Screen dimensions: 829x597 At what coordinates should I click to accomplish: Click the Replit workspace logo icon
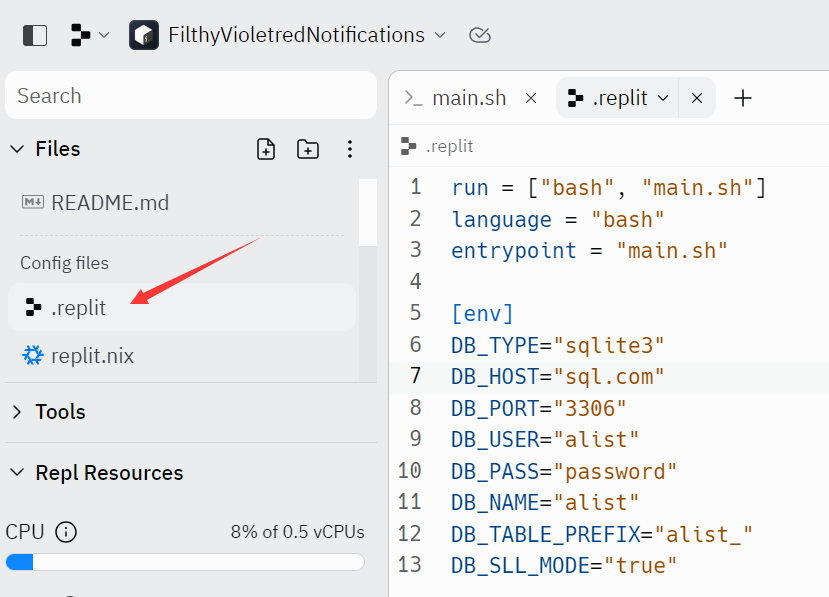click(x=81, y=35)
